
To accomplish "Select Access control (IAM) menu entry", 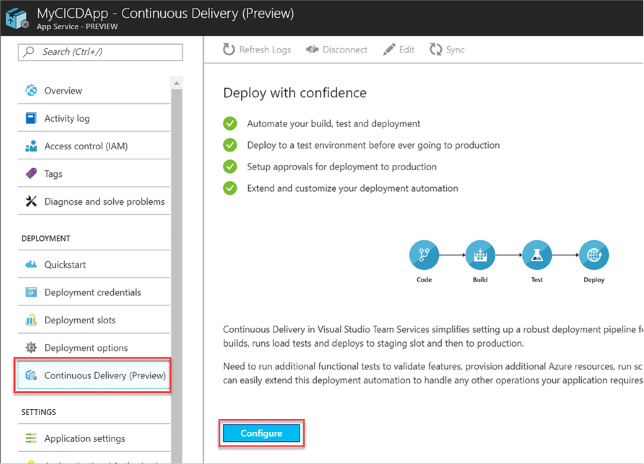I will click(x=94, y=146).
